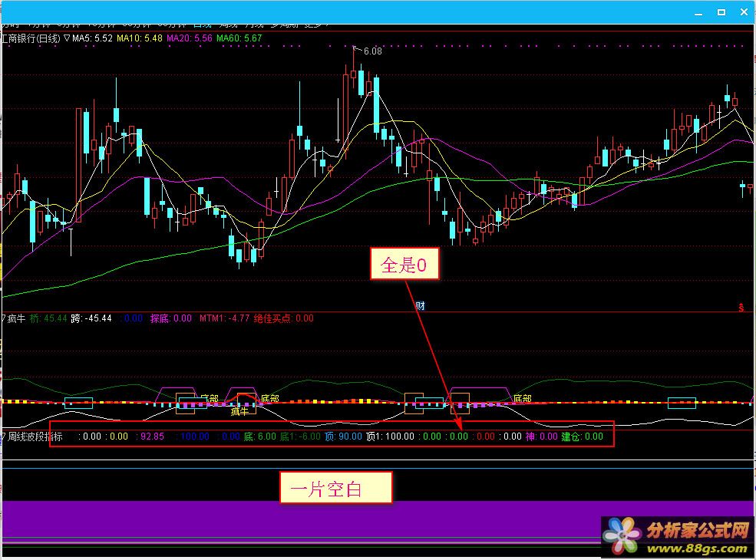
Task: Click the magenta 92.85 value
Action: (153, 436)
